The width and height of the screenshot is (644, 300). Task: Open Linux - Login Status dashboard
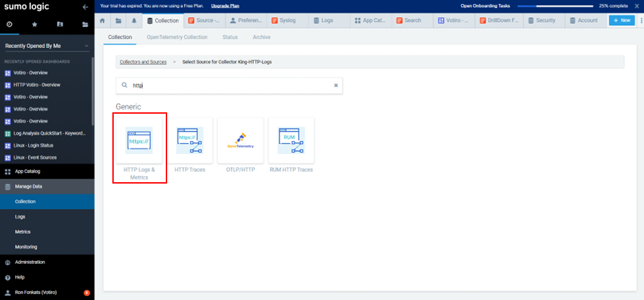pos(34,145)
